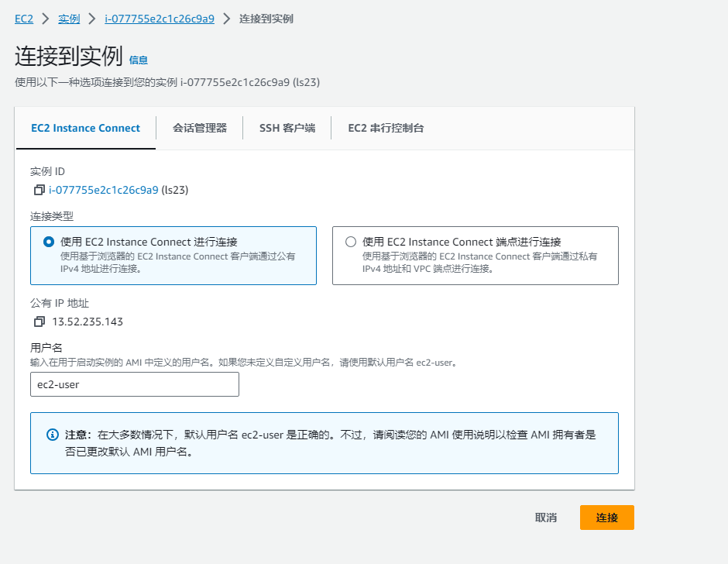Switch to the SSH 客户端 tab

point(287,129)
